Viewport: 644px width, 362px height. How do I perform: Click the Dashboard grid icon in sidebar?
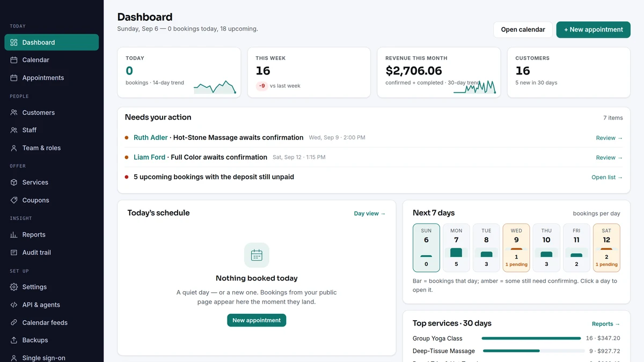(14, 42)
